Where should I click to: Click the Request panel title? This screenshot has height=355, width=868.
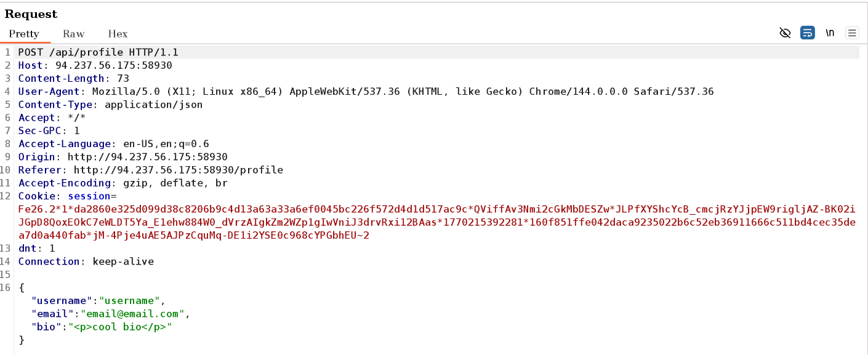(31, 14)
